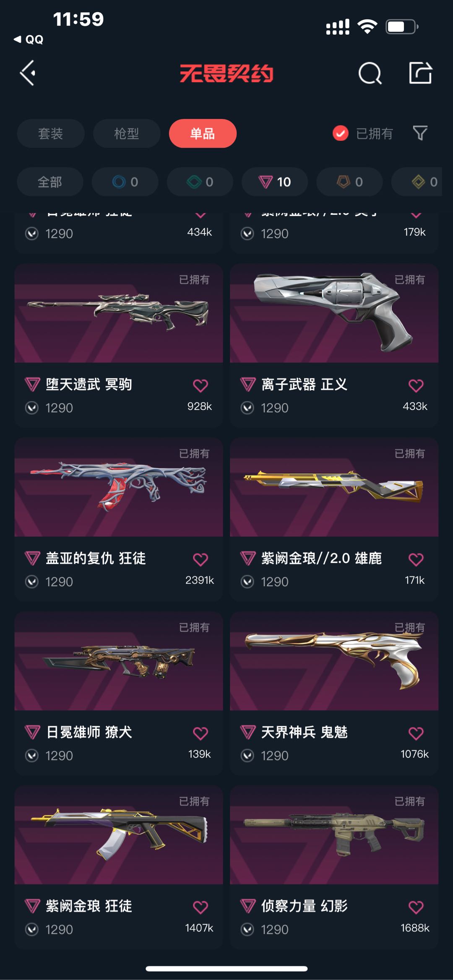Tap the back arrow icon
The image size is (453, 980).
pyautogui.click(x=28, y=73)
